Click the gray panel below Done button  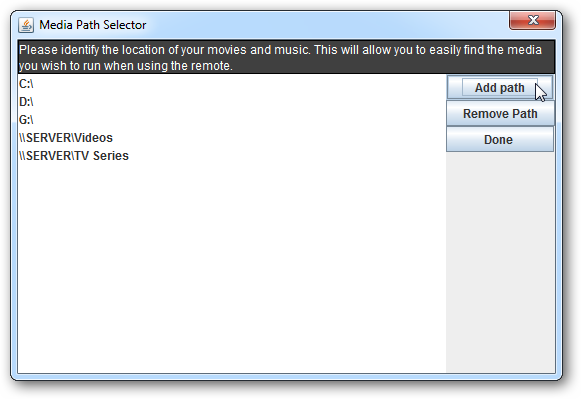point(500,262)
